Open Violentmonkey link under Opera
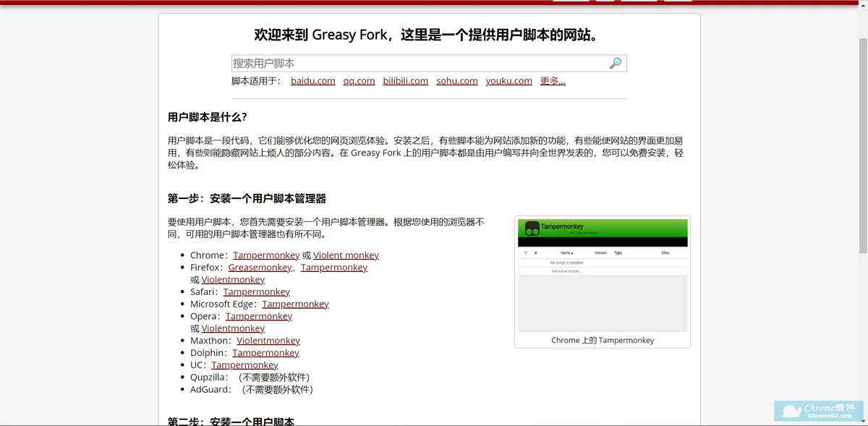The image size is (868, 426). pos(233,329)
